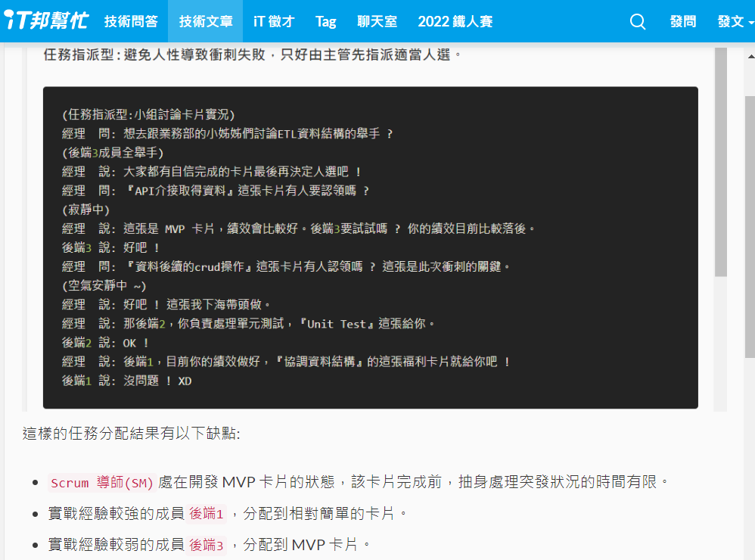Open the Tag menu item
The width and height of the screenshot is (755, 560).
click(x=325, y=21)
